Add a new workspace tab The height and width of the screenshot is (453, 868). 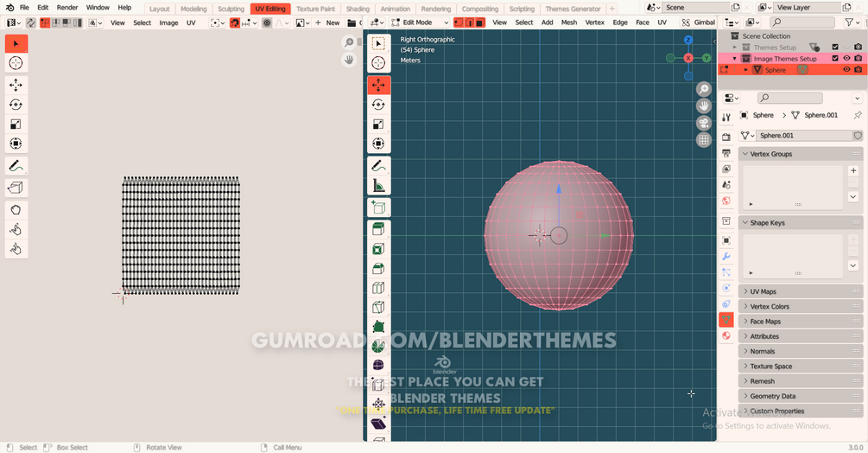coord(612,9)
